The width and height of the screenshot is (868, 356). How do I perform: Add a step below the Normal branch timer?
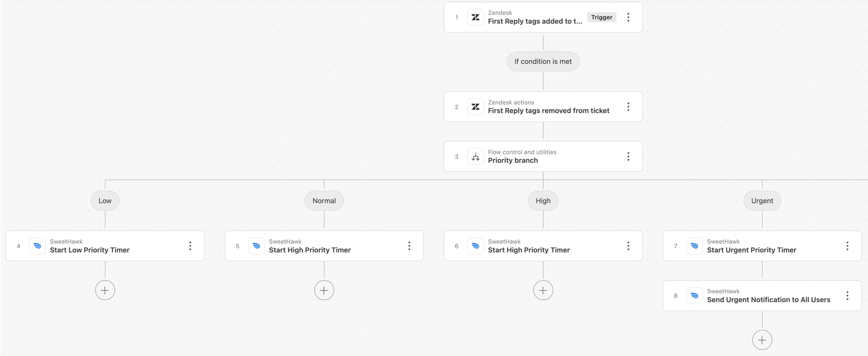tap(324, 290)
